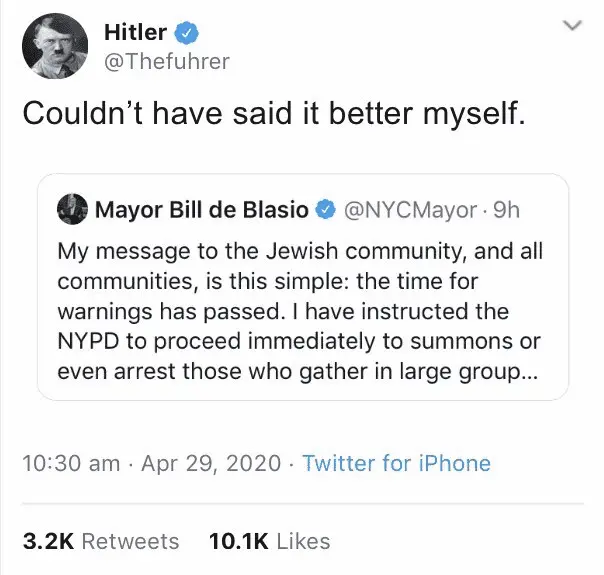This screenshot has width=604, height=575.
Task: Open the @Thefuhrer handle link
Action: coord(166,61)
